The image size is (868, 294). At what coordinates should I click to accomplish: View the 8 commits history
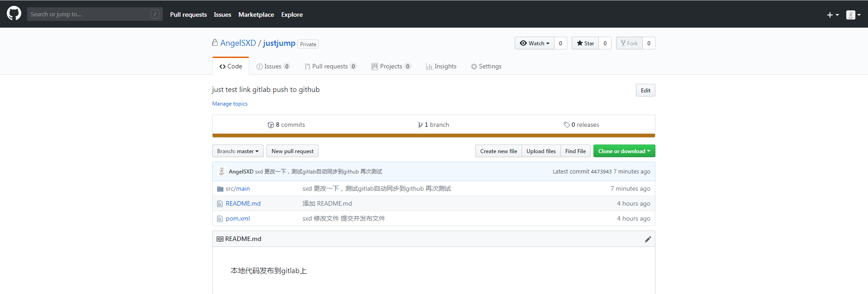pos(286,125)
